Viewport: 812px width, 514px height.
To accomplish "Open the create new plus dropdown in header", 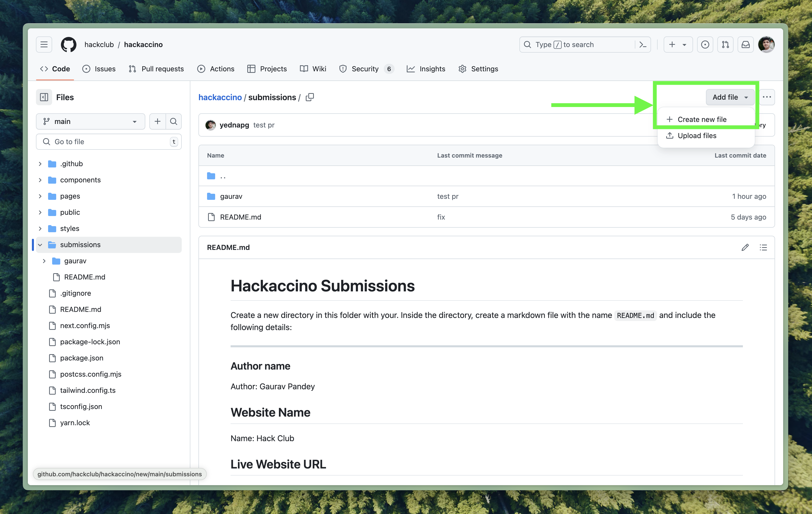I will point(678,45).
